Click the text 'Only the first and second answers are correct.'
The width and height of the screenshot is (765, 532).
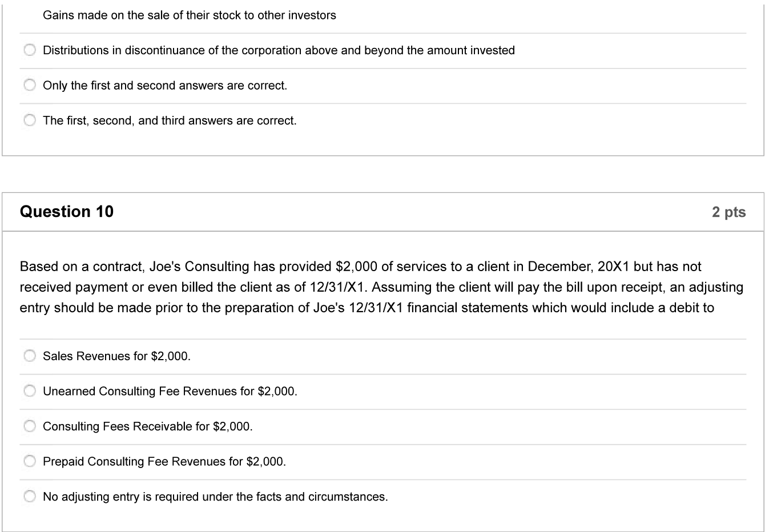click(165, 86)
